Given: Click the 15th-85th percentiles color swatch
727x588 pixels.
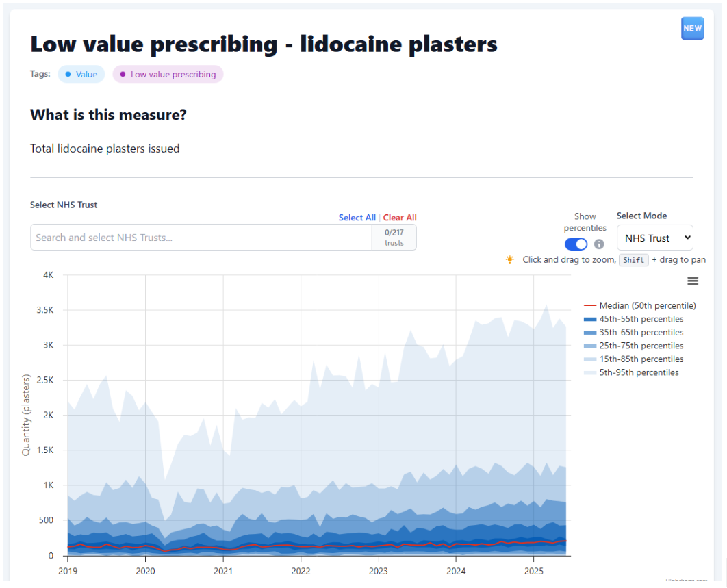Looking at the screenshot, I should (x=590, y=359).
